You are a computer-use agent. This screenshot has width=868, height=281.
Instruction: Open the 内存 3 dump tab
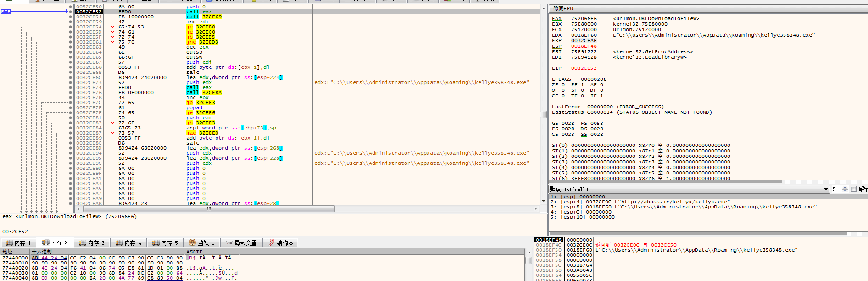pyautogui.click(x=92, y=242)
